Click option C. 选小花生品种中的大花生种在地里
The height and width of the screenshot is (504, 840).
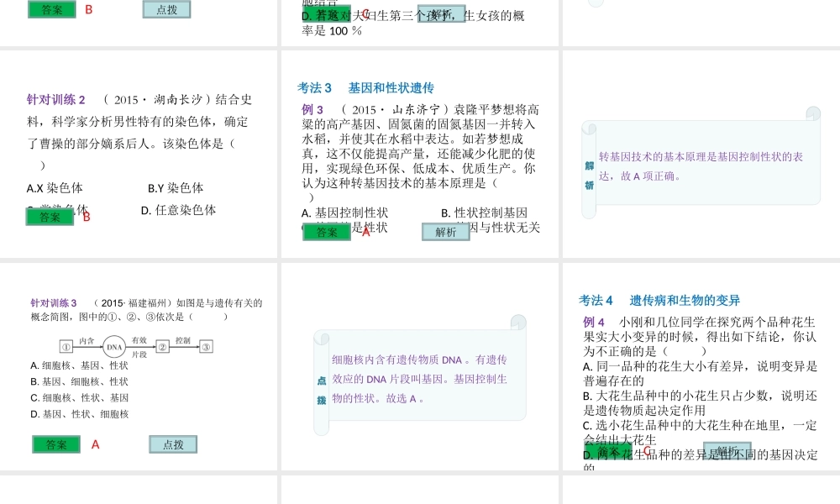tap(700, 433)
